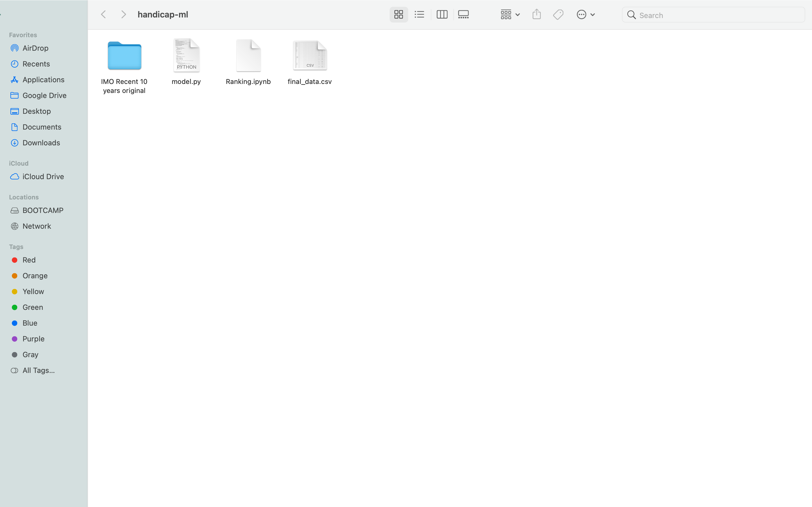Open iCloud Drive location
The width and height of the screenshot is (812, 507).
point(43,176)
